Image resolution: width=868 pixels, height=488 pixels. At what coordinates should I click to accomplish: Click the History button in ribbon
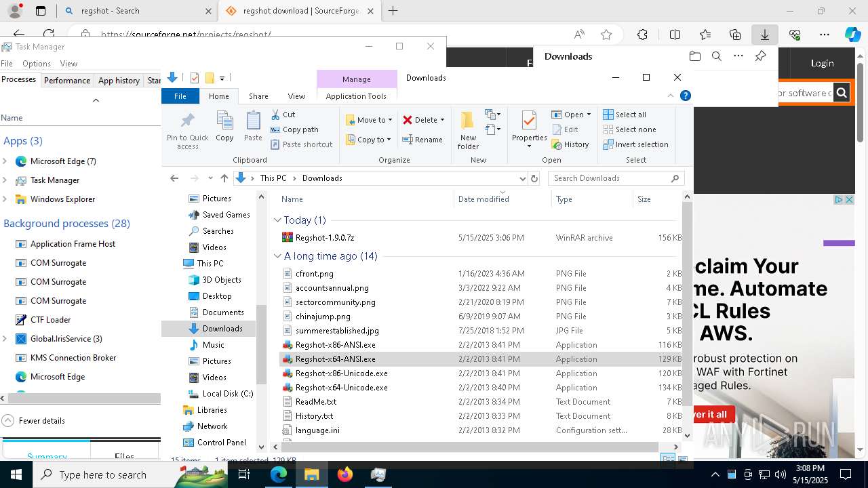tap(570, 144)
